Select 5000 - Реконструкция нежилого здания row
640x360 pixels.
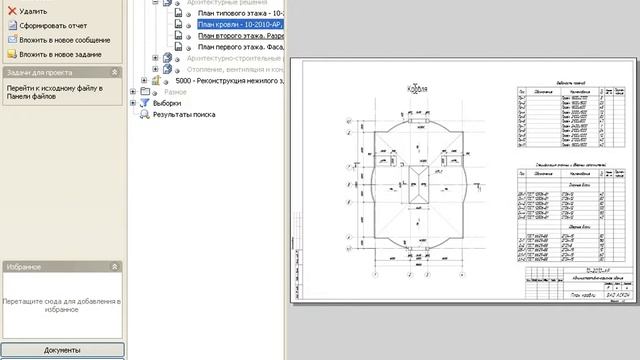pos(229,81)
